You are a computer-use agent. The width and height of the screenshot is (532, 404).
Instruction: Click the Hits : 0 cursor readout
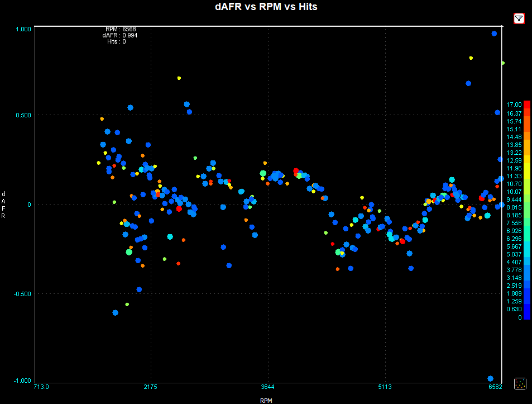117,41
